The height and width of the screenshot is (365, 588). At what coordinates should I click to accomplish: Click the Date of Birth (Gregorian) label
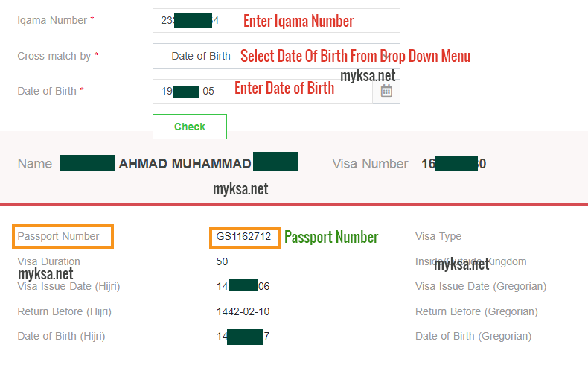(473, 336)
